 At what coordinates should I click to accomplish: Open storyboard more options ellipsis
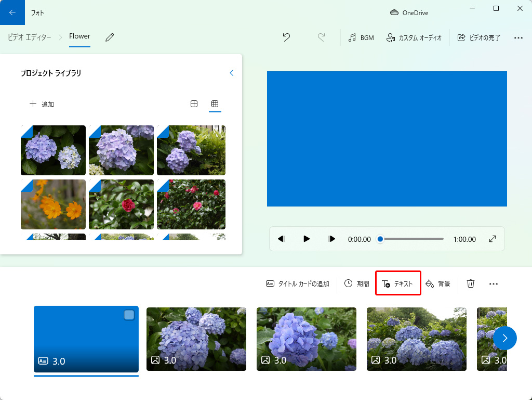pyautogui.click(x=494, y=283)
